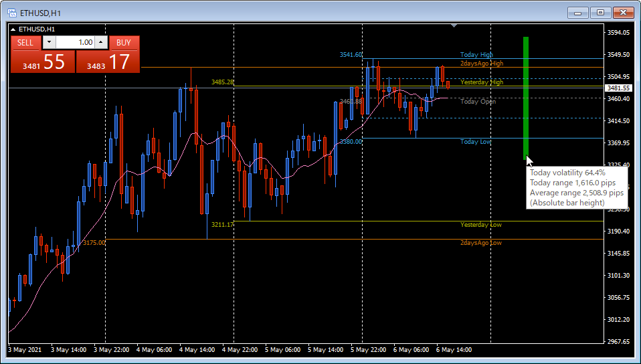Select the Today High line label
641x364 pixels.
pyautogui.click(x=476, y=54)
